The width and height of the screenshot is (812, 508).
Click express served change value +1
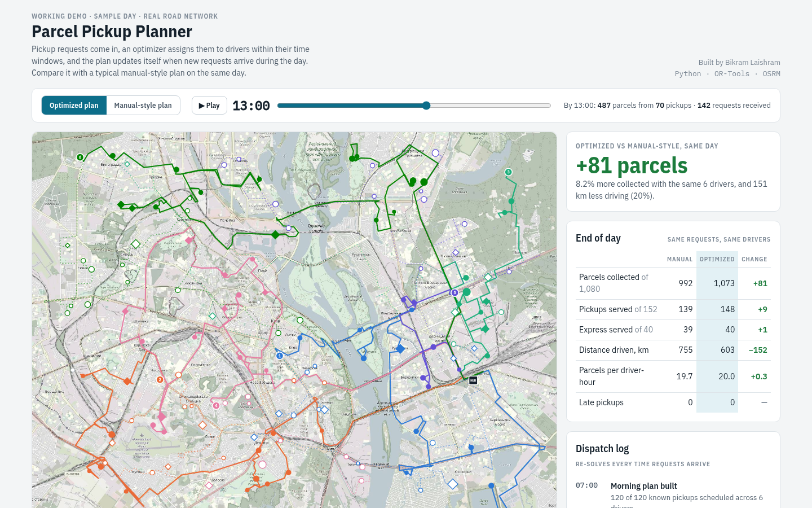[762, 330]
